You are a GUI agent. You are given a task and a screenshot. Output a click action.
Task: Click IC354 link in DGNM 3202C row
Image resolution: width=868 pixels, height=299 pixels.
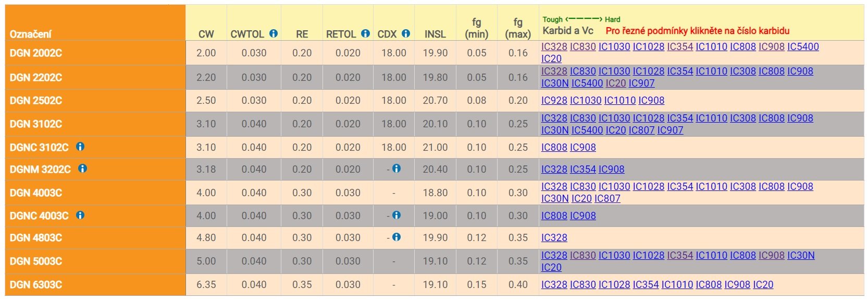click(x=582, y=169)
